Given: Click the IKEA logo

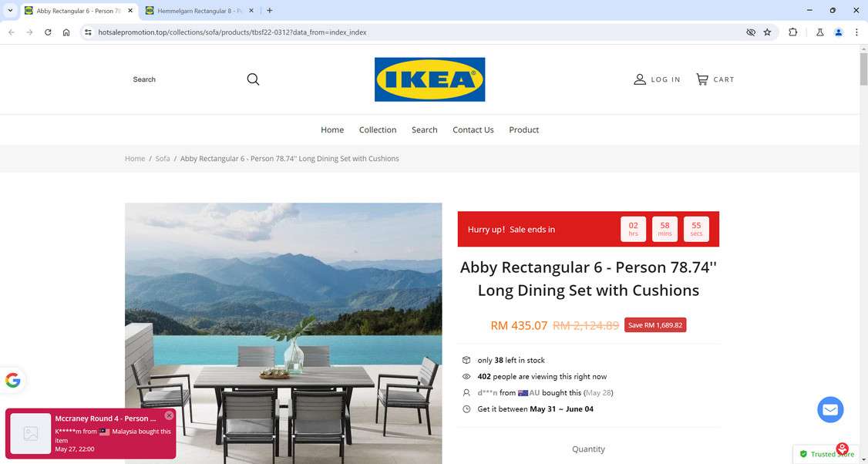Looking at the screenshot, I should pos(429,79).
